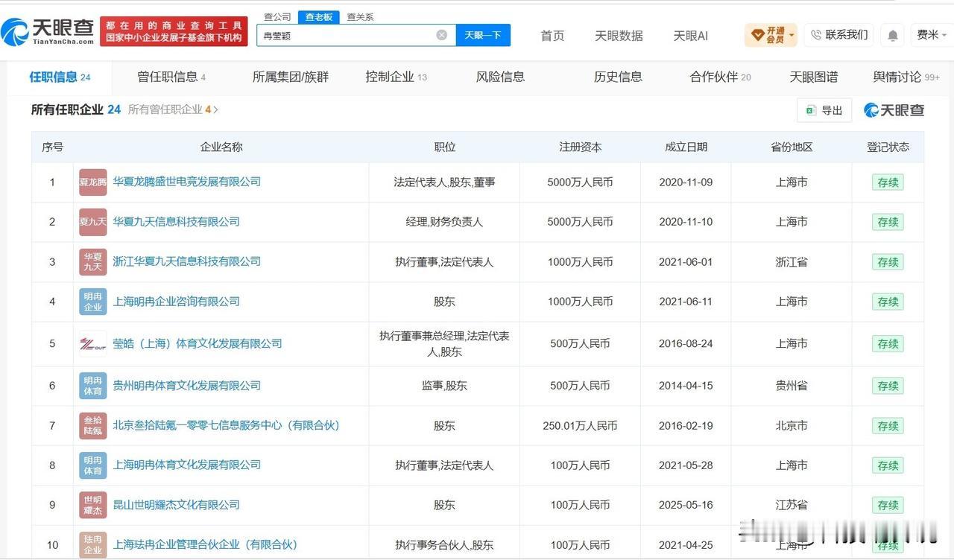Click the 莹皓（上海）体育文化 logo thumbnail
The image size is (954, 560).
(93, 344)
